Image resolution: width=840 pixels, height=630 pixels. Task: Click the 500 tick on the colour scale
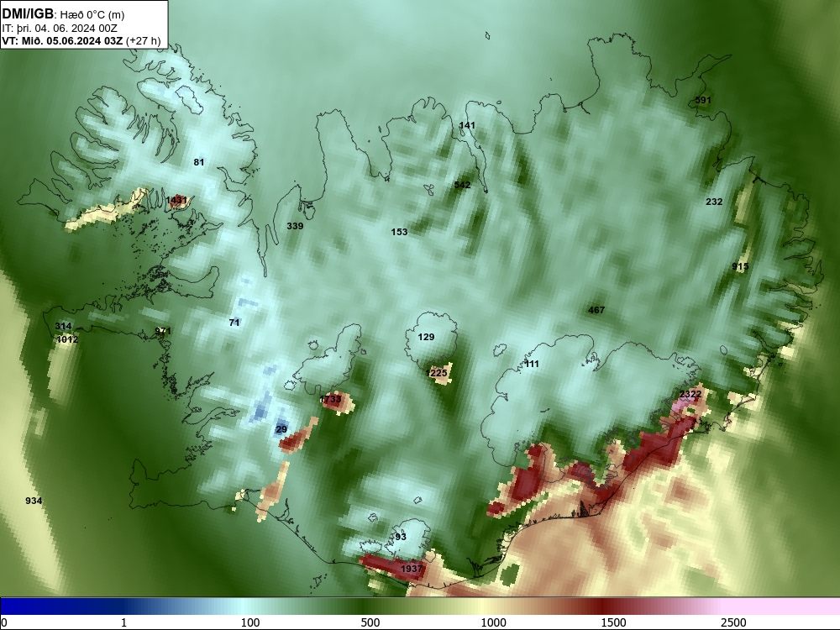tap(370, 622)
